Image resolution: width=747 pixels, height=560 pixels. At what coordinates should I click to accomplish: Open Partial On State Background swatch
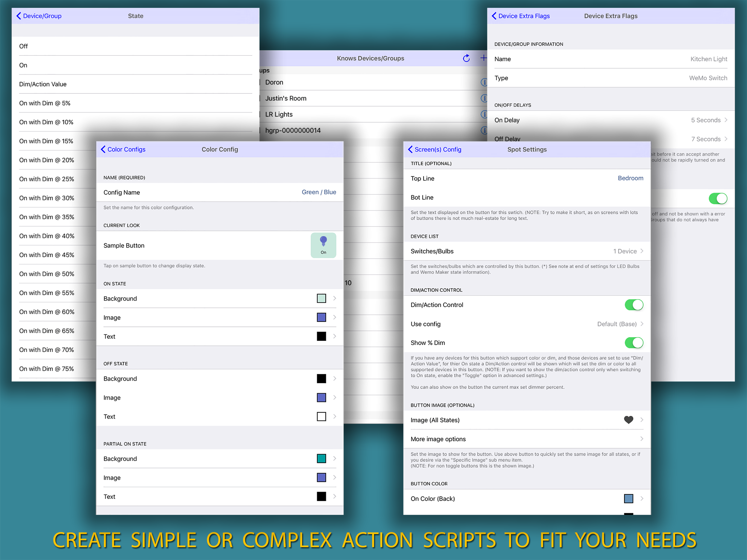point(321,458)
